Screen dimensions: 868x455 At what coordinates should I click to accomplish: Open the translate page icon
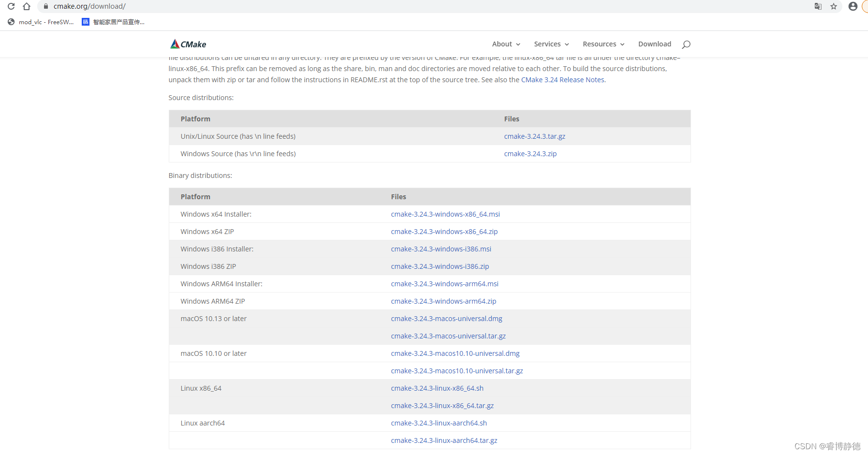click(818, 6)
